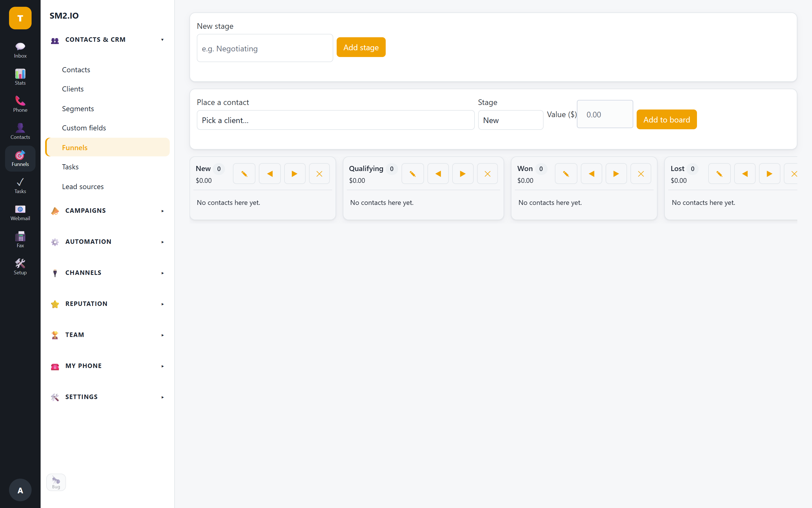The height and width of the screenshot is (508, 812).
Task: Click the SM2.IO brand title
Action: pyautogui.click(x=64, y=16)
